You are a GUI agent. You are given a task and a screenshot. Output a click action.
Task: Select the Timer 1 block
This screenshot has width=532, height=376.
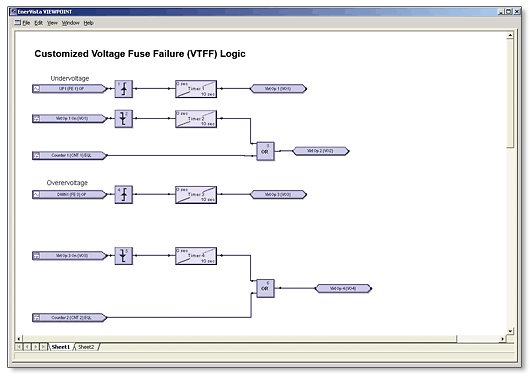[x=196, y=89]
